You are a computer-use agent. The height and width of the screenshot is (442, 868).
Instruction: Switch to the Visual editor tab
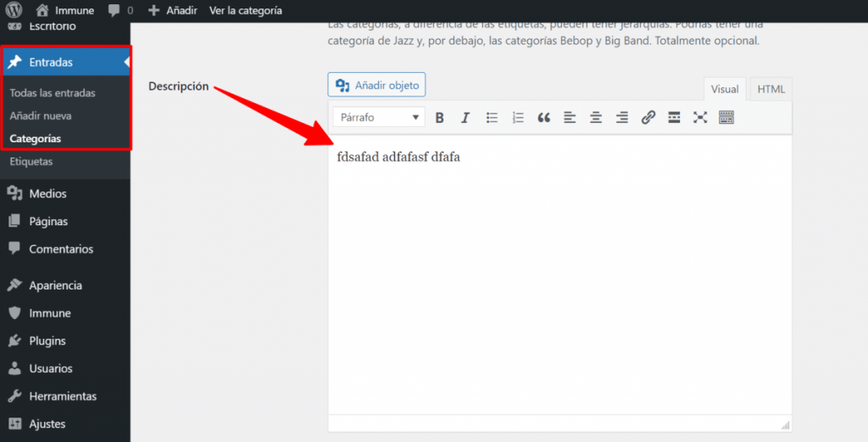pos(725,89)
